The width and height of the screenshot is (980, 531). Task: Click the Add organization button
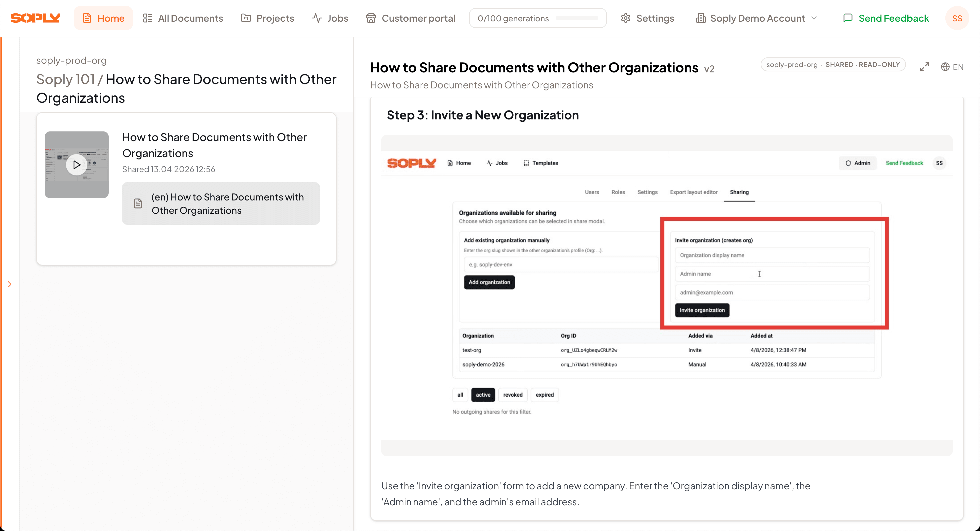489,282
